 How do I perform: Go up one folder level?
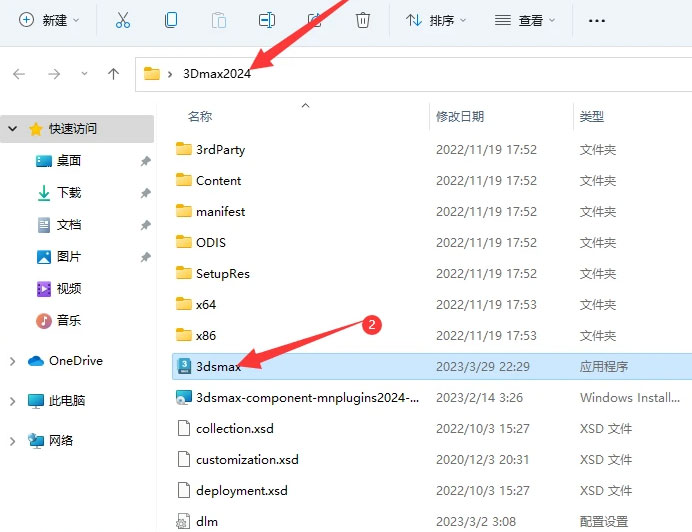click(x=113, y=74)
